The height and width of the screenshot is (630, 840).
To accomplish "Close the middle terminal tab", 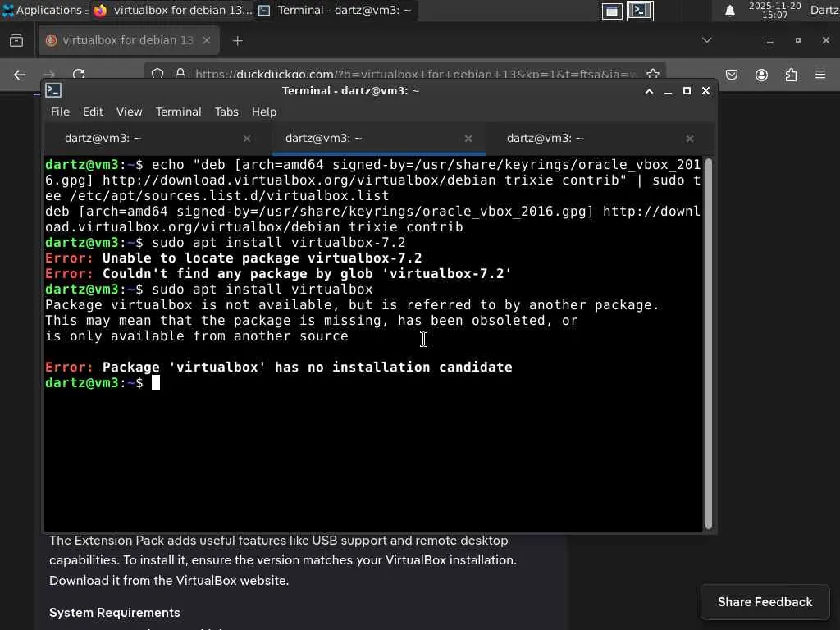I will [468, 139].
